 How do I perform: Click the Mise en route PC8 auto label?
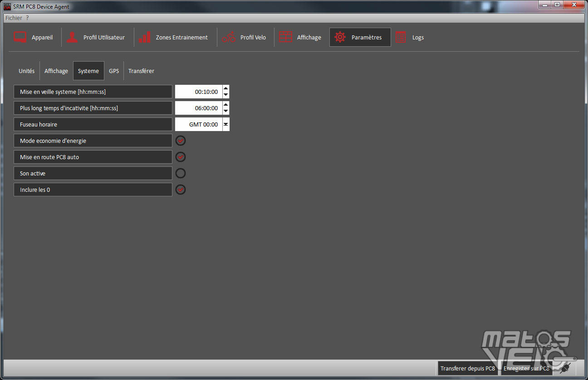click(x=93, y=157)
